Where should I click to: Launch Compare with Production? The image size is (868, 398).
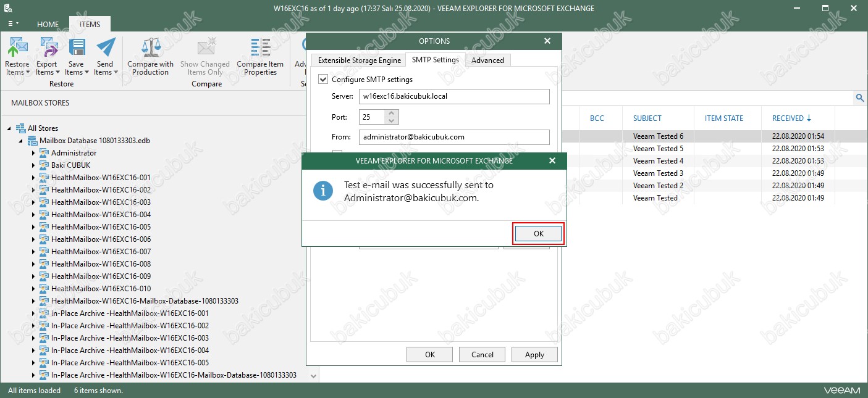click(x=151, y=57)
